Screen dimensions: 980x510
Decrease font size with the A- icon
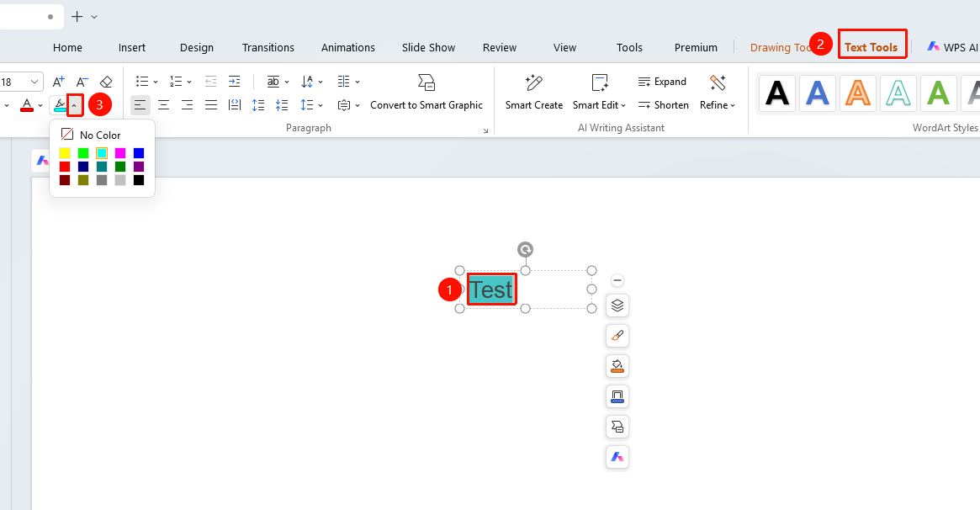click(x=82, y=82)
